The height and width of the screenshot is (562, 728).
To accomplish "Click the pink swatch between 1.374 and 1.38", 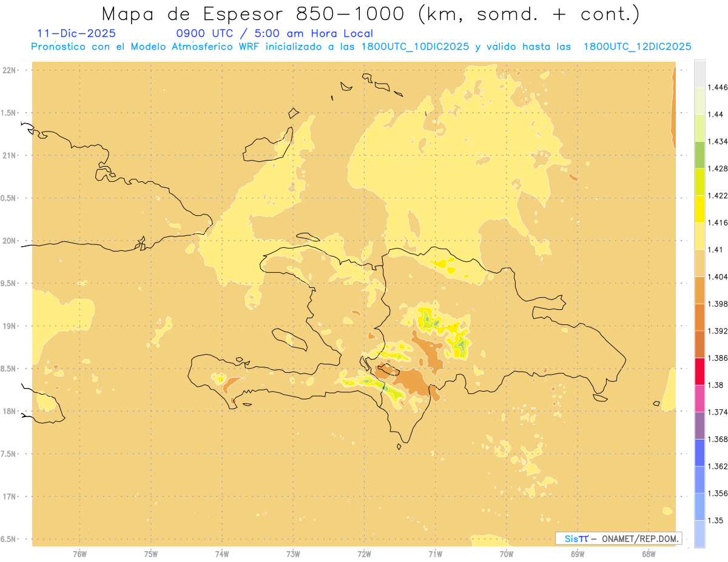I will tap(699, 398).
